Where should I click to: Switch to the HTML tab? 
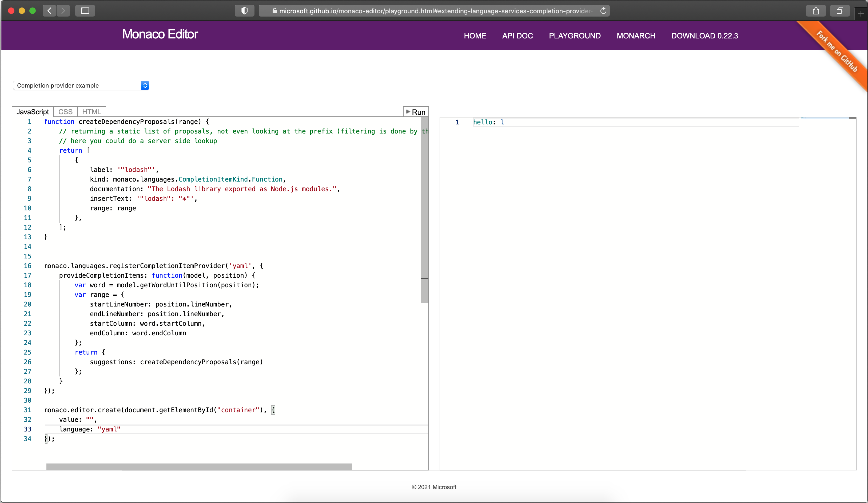click(91, 112)
